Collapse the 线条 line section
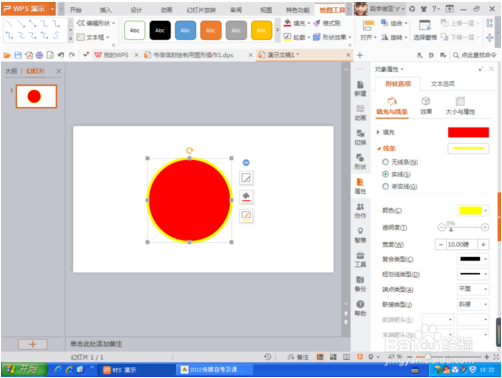The image size is (502, 378). (379, 149)
